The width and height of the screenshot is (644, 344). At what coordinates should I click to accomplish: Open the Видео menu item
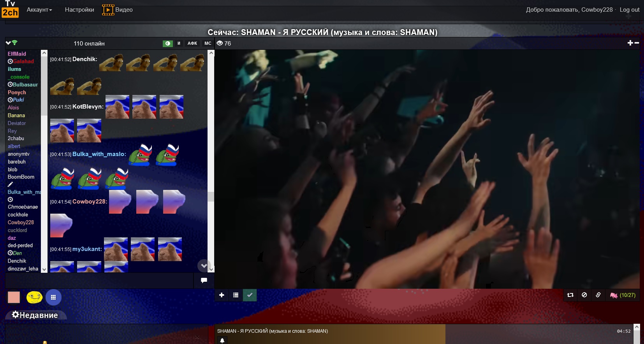click(118, 10)
